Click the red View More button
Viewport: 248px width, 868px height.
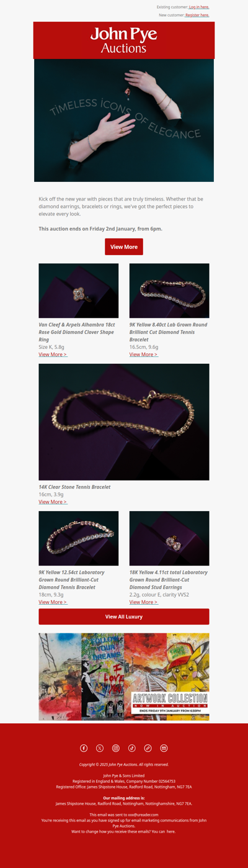click(124, 246)
